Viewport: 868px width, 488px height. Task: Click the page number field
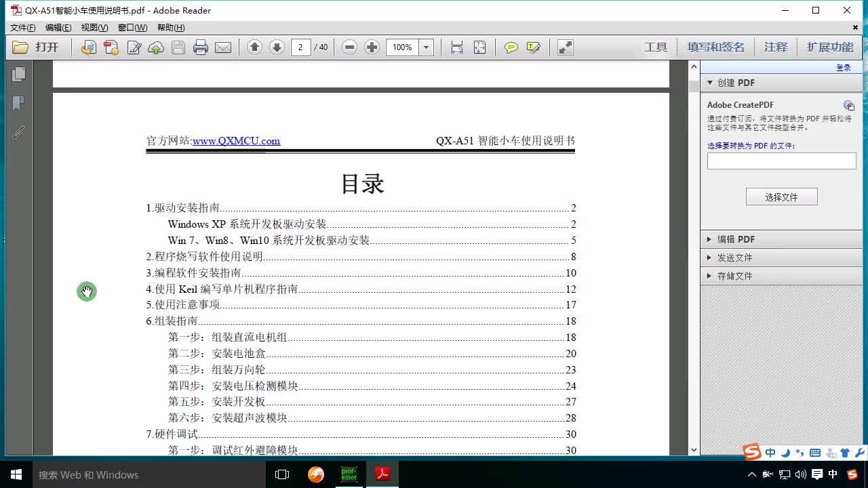[300, 47]
